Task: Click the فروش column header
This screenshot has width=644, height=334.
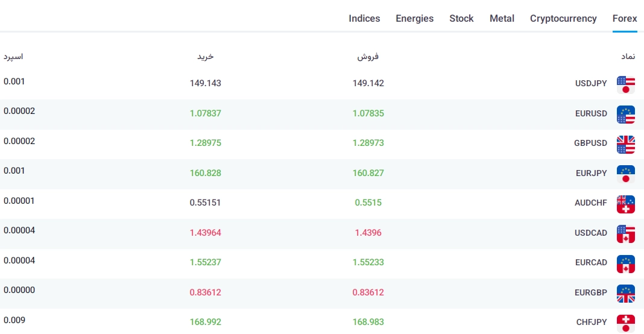Action: 368,57
